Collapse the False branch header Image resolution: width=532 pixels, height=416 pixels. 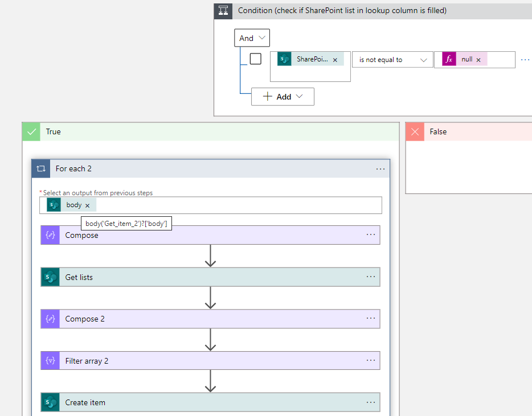[x=469, y=132]
